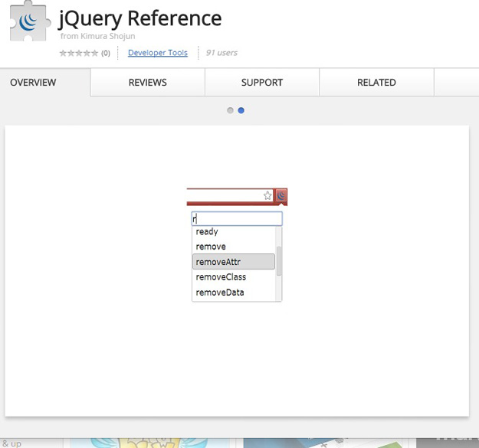Image resolution: width=479 pixels, height=448 pixels.
Task: Click the "from Kimura Shojun" author text
Action: pos(98,36)
